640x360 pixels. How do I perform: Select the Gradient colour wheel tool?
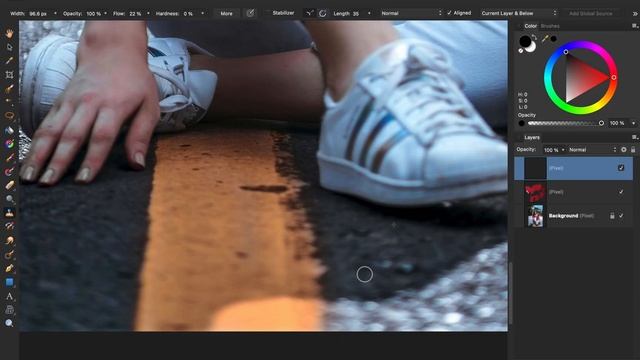point(9,144)
